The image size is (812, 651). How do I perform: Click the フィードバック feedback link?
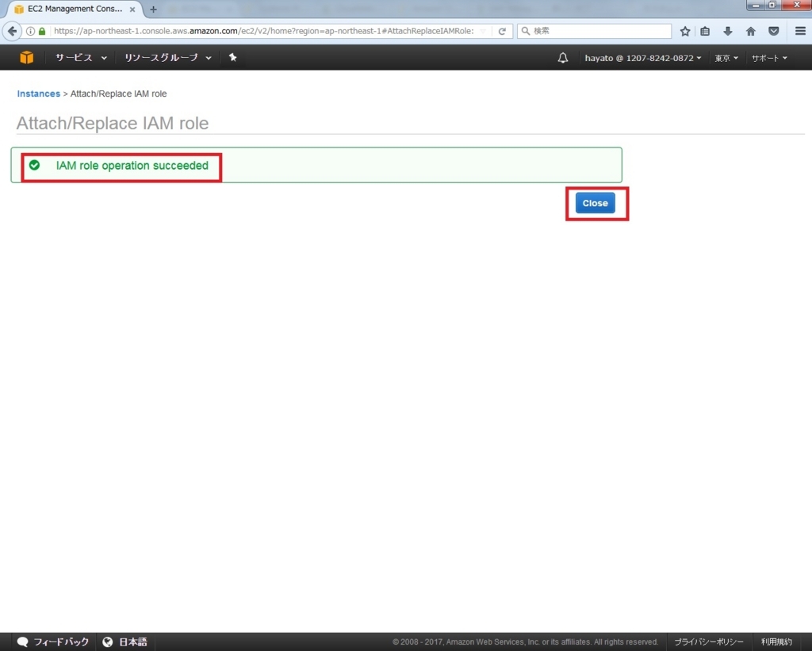coord(53,641)
